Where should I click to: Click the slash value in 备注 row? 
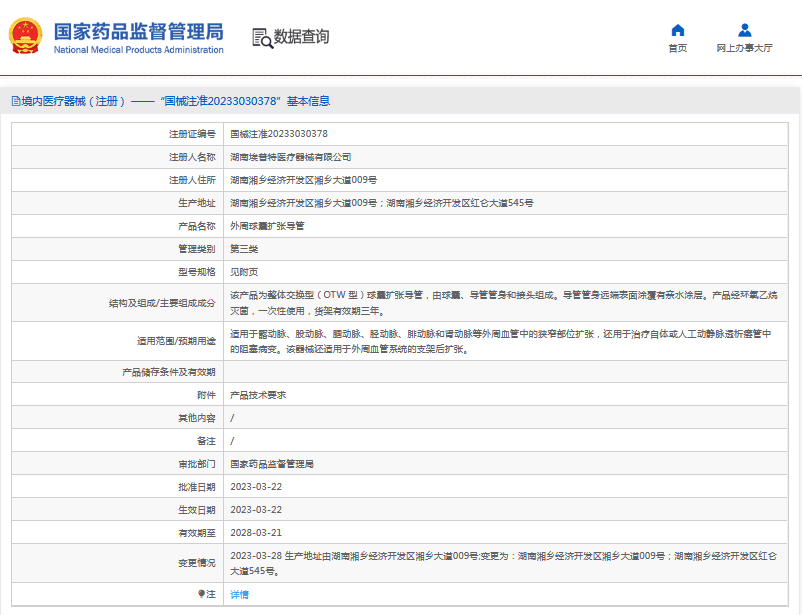click(x=232, y=441)
